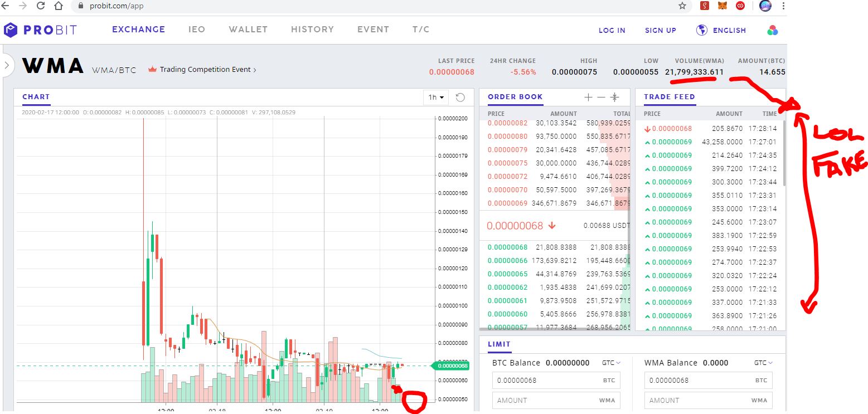Select the 0.00000079 sell order row

click(x=555, y=150)
